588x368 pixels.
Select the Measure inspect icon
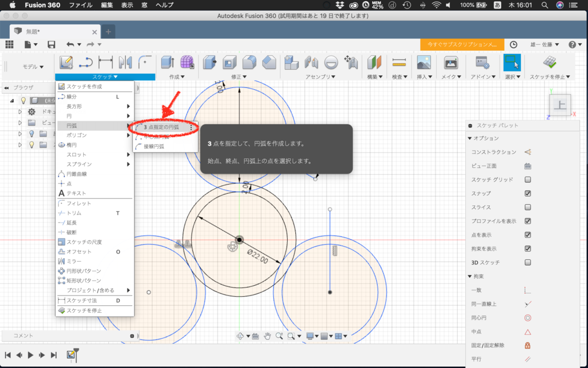(399, 62)
